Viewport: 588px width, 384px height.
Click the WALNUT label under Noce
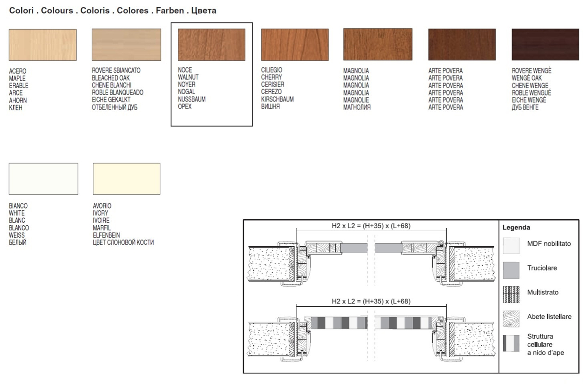(x=188, y=77)
